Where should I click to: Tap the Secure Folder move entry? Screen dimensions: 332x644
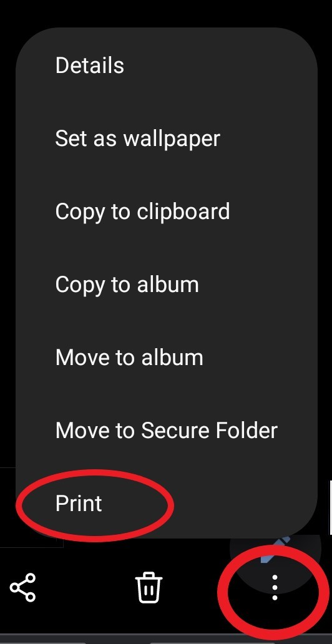(x=167, y=430)
